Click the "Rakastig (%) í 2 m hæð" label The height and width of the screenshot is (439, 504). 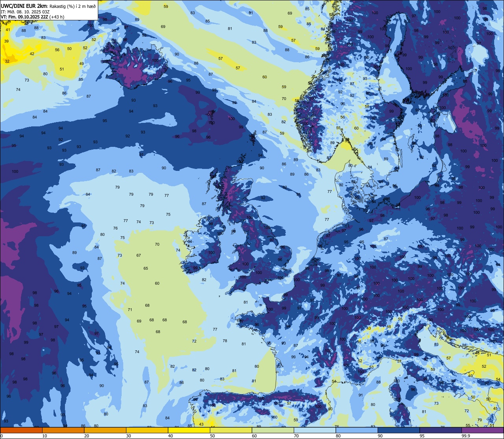tap(72, 6)
